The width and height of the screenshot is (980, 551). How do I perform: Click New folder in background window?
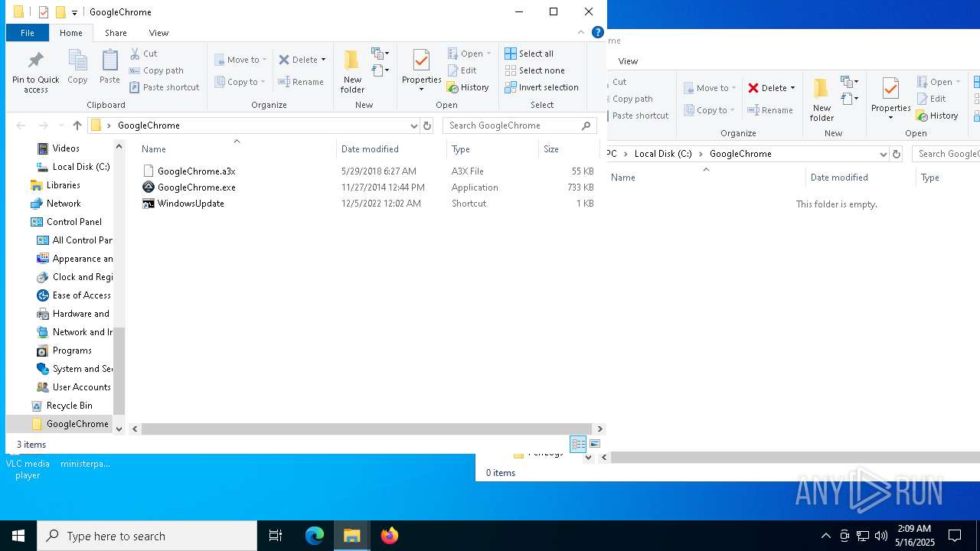pyautogui.click(x=822, y=99)
